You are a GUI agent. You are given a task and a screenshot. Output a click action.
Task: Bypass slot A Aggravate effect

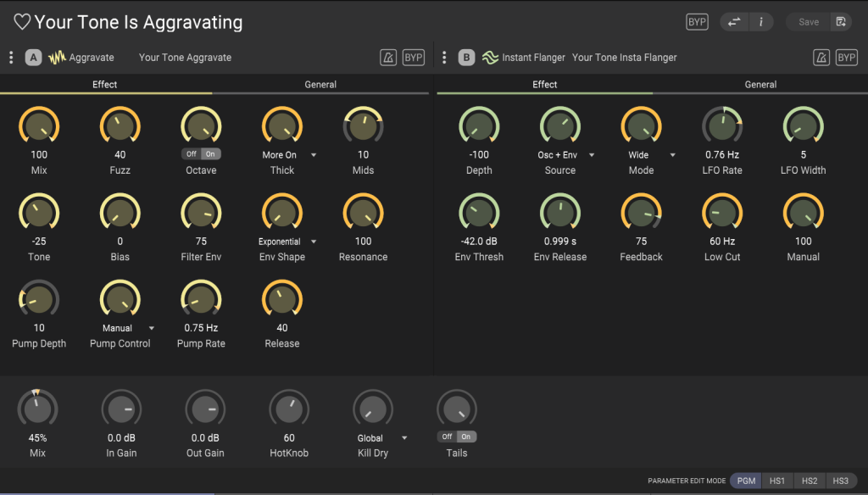click(x=413, y=58)
